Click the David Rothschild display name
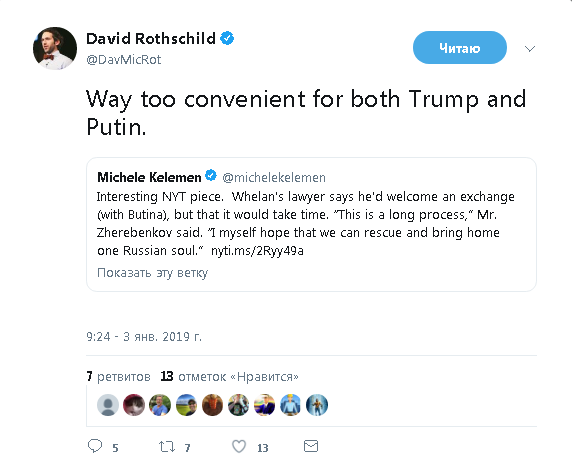572x468 pixels. (x=151, y=38)
